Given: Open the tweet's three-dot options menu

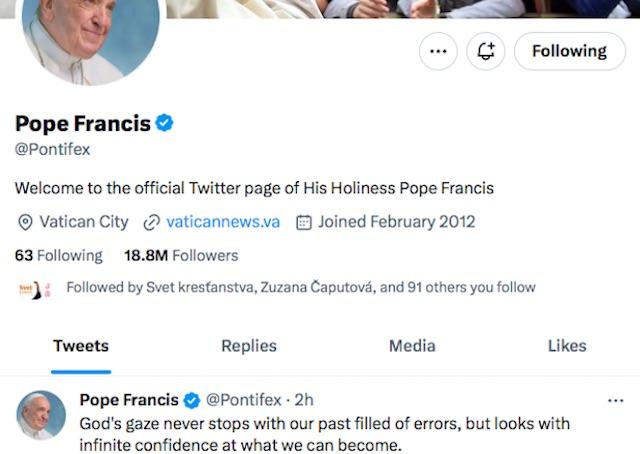Looking at the screenshot, I should pyautogui.click(x=615, y=400).
